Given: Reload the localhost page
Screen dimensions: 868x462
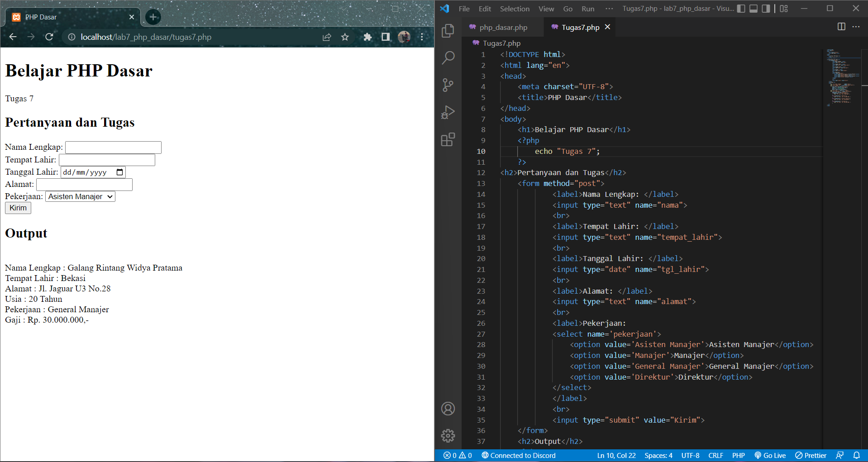Looking at the screenshot, I should pos(49,37).
